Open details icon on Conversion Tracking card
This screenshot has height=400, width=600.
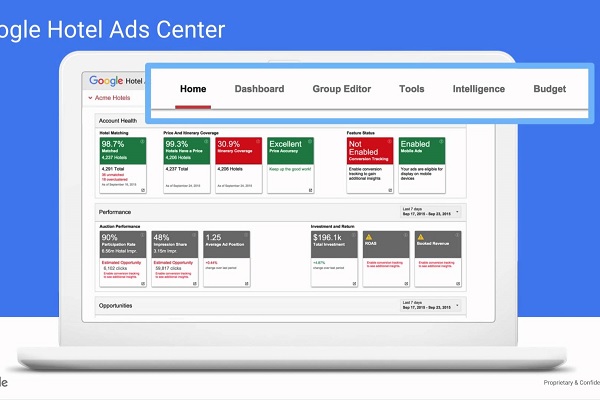389,190
